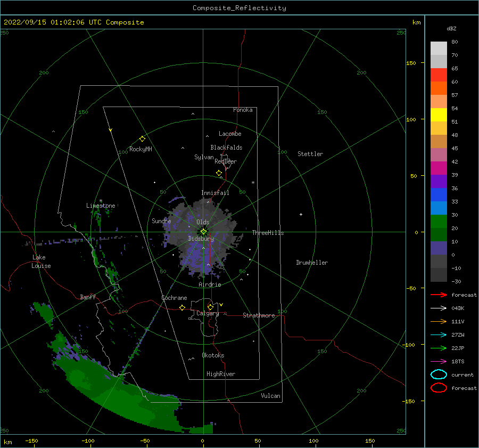This screenshot has height=448, width=479.
Task: Click the yellow diamond marker above Calgary label
Action: tap(210, 307)
